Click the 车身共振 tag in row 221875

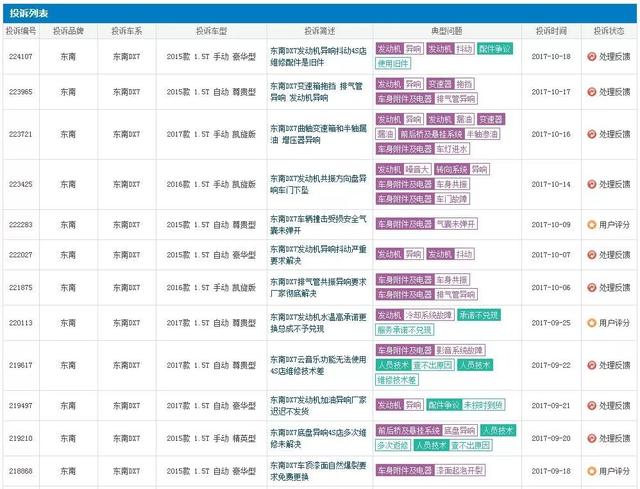coord(451,280)
